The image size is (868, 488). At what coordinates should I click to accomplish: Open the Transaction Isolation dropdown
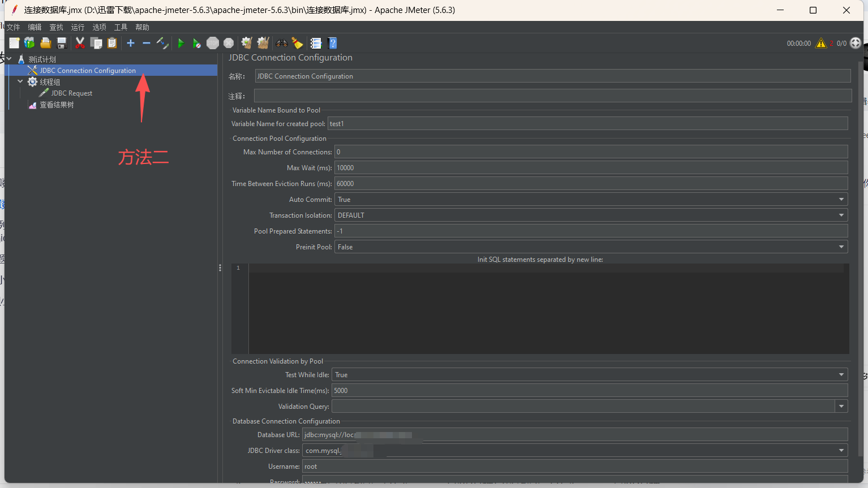coord(591,215)
